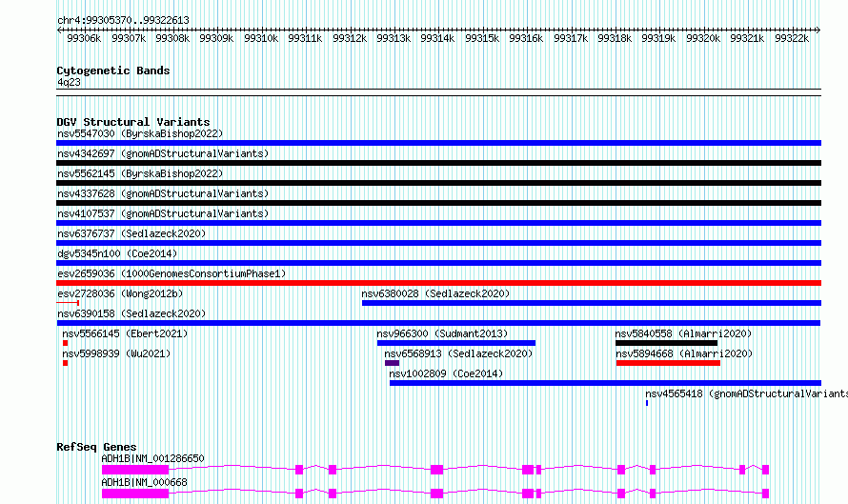
Task: Select the 99320k ruler position label
Action: 703,38
